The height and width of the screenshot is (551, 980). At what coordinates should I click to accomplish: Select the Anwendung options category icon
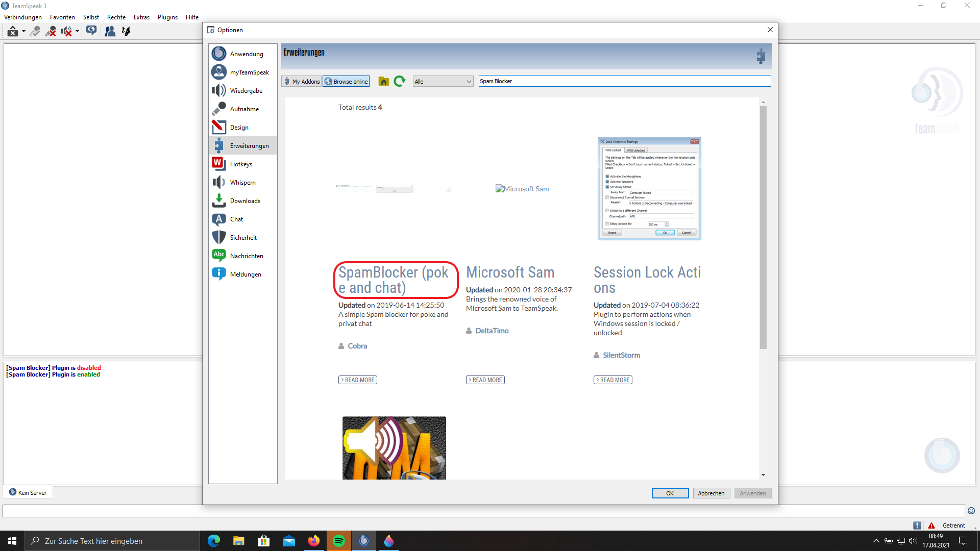point(219,54)
